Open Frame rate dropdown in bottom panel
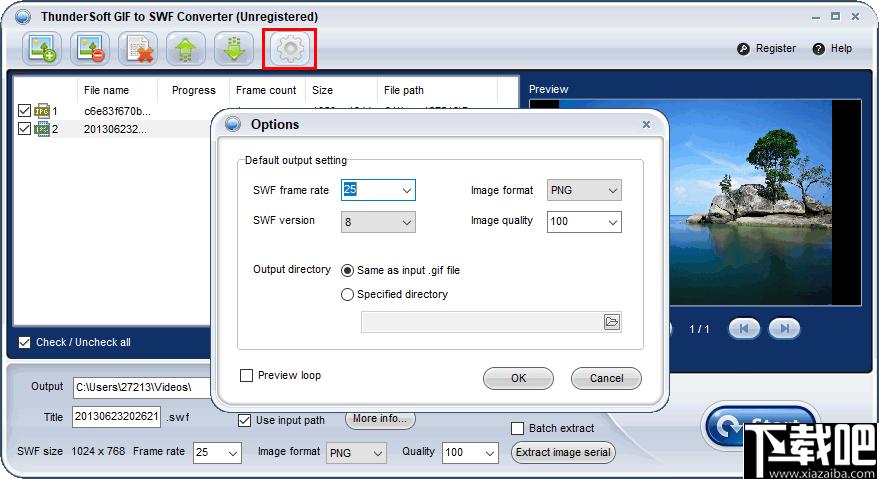The width and height of the screenshot is (879, 479). coord(233,453)
